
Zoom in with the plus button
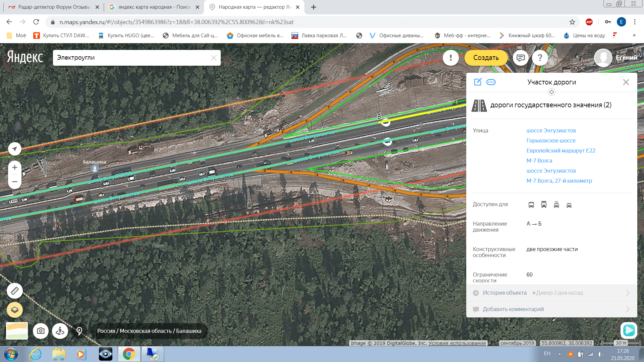[x=15, y=168]
